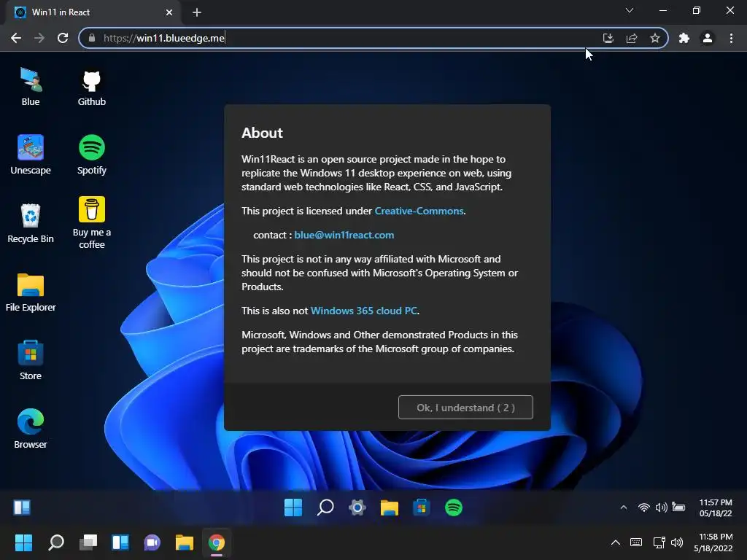
Task: Open widgets panel in web taskbar
Action: 22,507
